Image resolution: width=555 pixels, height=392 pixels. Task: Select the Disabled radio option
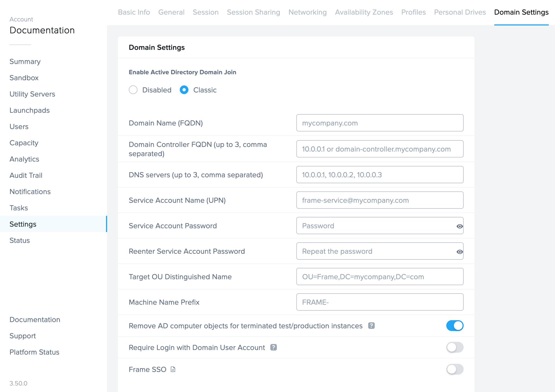click(x=133, y=90)
